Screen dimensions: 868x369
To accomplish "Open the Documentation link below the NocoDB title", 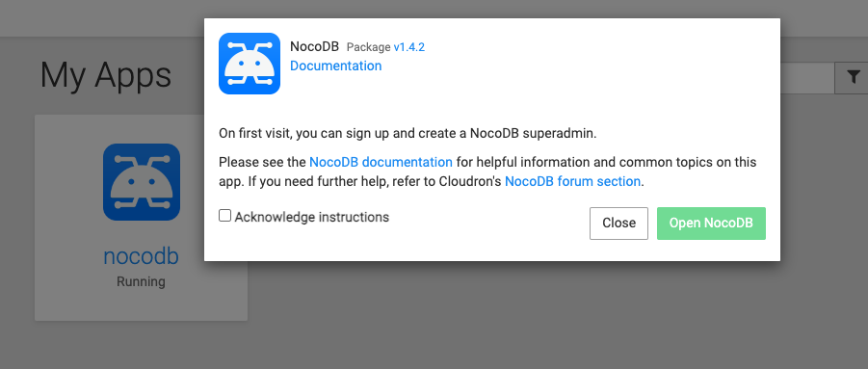I will [335, 66].
